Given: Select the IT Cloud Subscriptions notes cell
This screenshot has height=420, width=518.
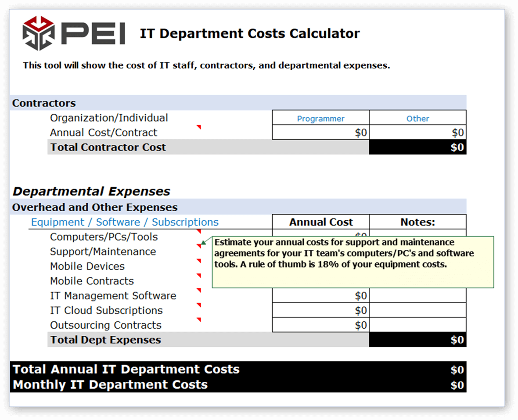Looking at the screenshot, I should coord(417,310).
